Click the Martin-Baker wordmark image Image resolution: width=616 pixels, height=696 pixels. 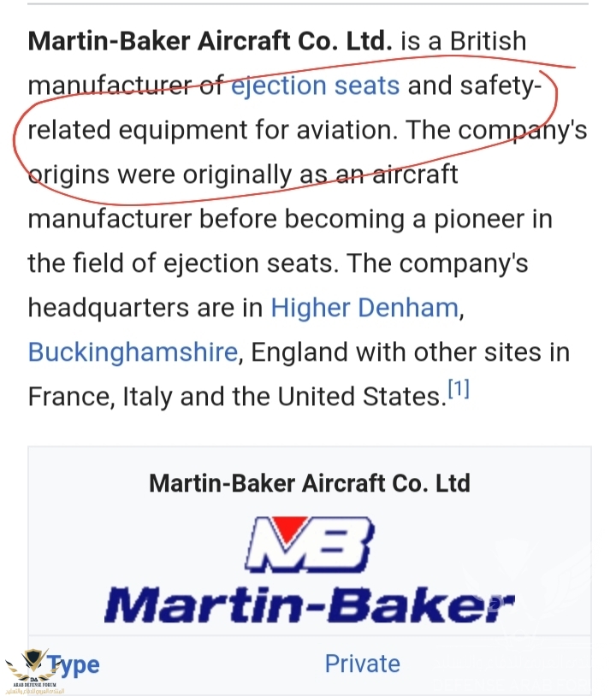pyautogui.click(x=310, y=605)
